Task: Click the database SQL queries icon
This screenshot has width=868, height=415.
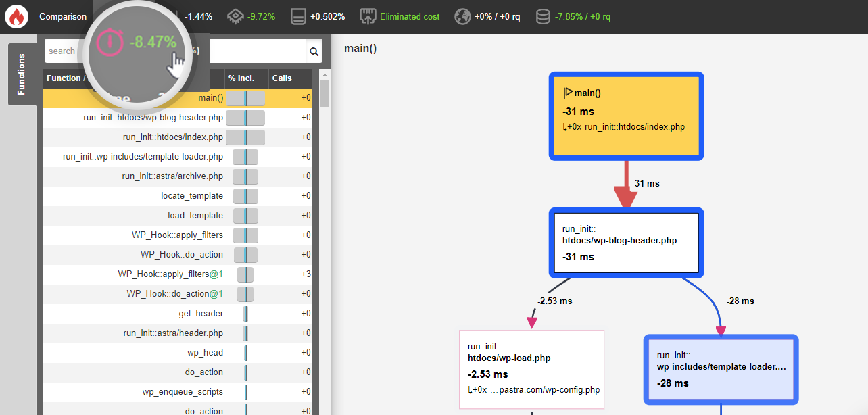Action: (x=543, y=16)
